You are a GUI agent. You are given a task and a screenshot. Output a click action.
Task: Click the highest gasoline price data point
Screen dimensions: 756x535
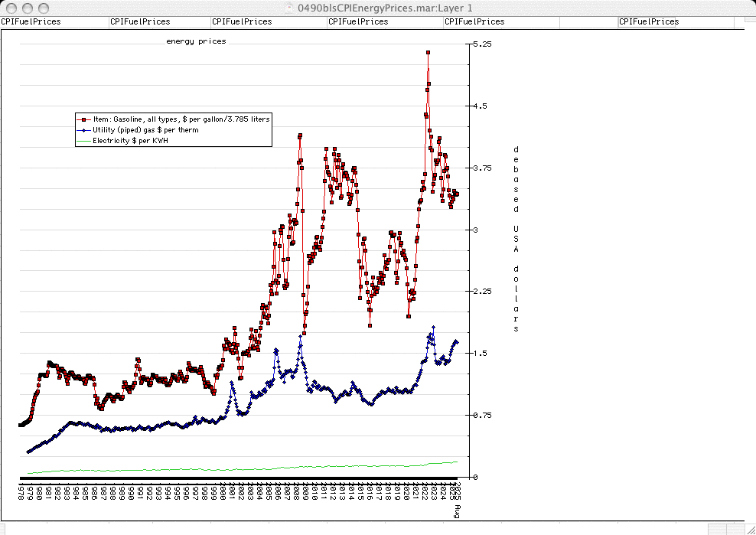click(x=428, y=52)
